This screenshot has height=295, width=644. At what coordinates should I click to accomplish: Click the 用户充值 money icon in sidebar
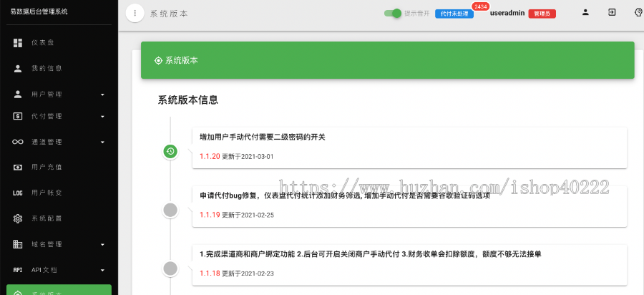click(18, 167)
